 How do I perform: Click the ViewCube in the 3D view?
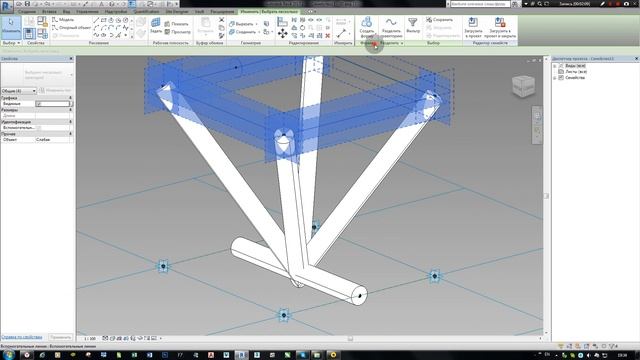(x=523, y=86)
